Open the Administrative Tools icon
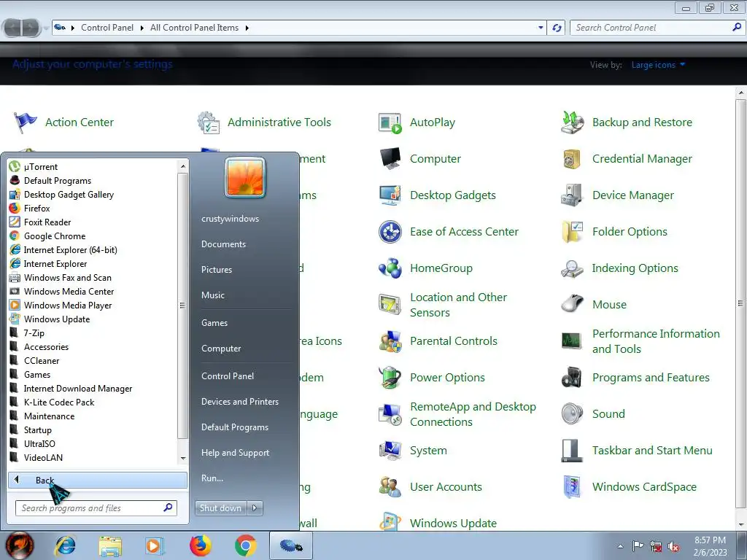Screen dimensions: 747x560 tap(208, 122)
